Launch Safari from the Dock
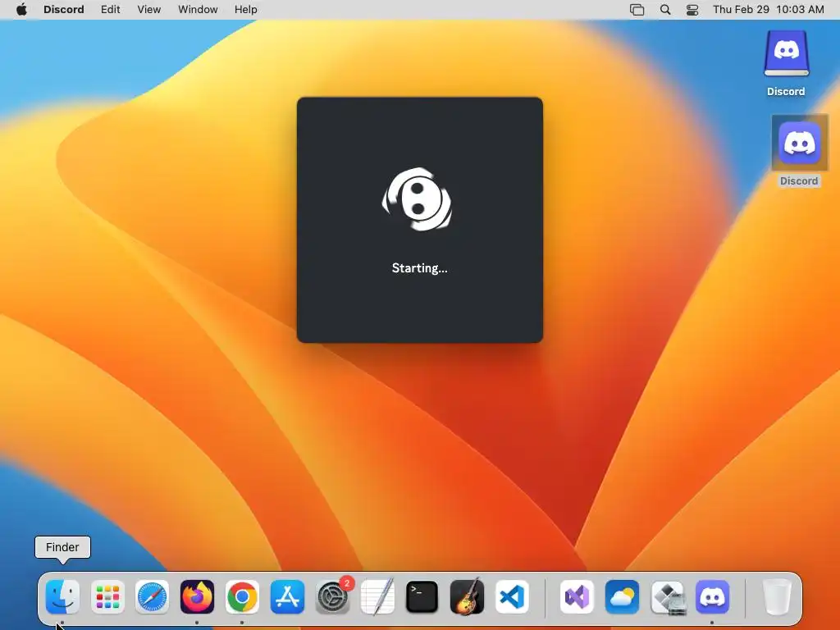Image resolution: width=840 pixels, height=630 pixels. (x=152, y=596)
